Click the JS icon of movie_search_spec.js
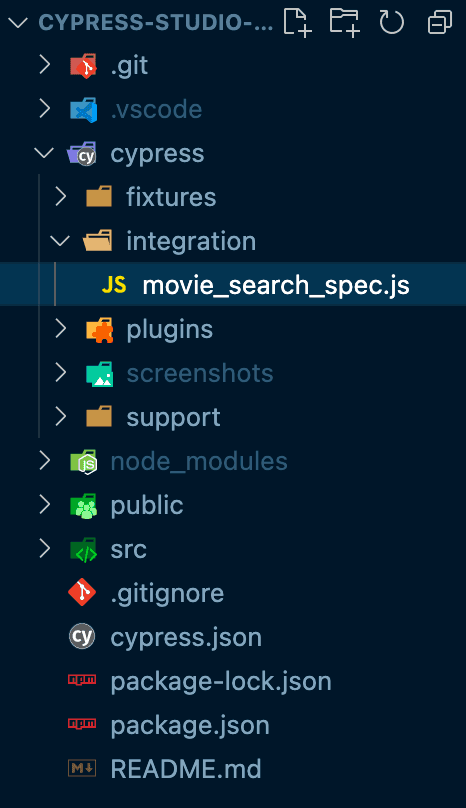The image size is (466, 808). click(x=114, y=285)
